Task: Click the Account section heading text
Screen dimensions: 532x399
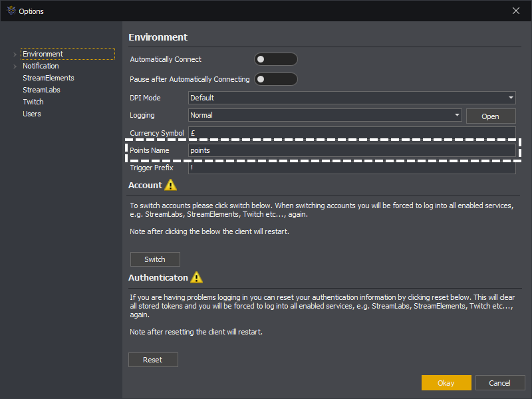Action: [145, 186]
